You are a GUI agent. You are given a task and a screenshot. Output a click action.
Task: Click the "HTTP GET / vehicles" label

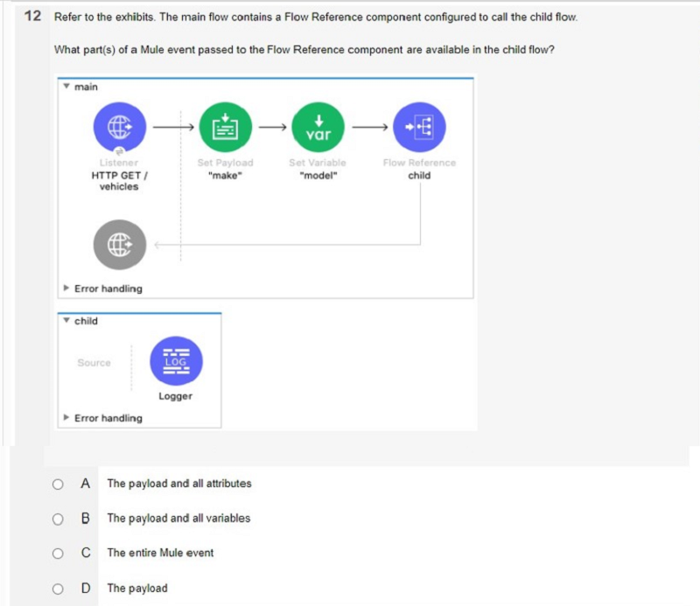click(119, 181)
